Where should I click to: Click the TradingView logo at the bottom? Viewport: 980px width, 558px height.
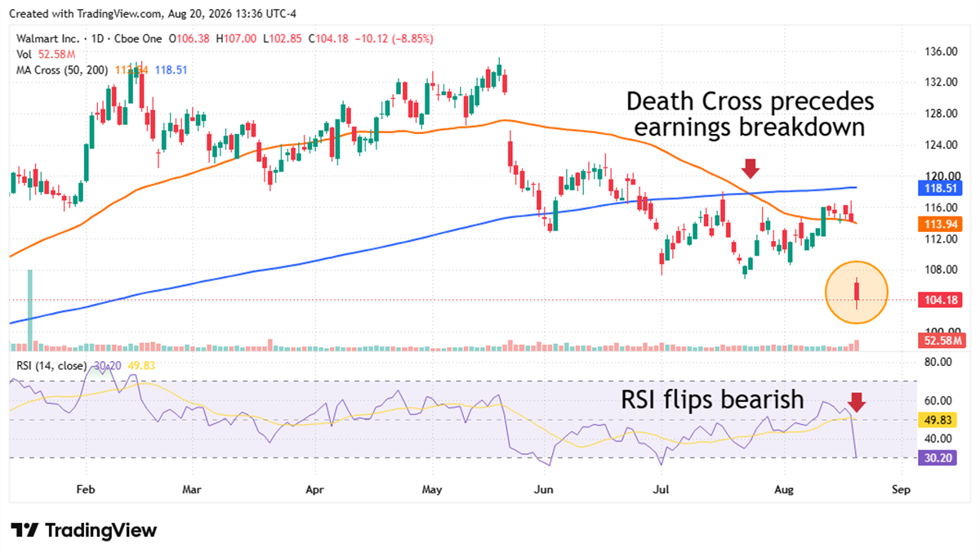coord(82,530)
